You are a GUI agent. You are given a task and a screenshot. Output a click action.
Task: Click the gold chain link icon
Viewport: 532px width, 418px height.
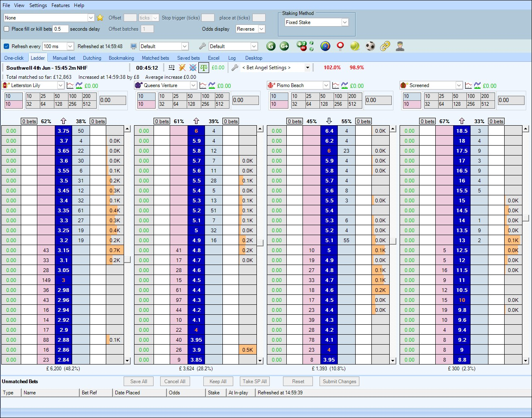pos(385,46)
